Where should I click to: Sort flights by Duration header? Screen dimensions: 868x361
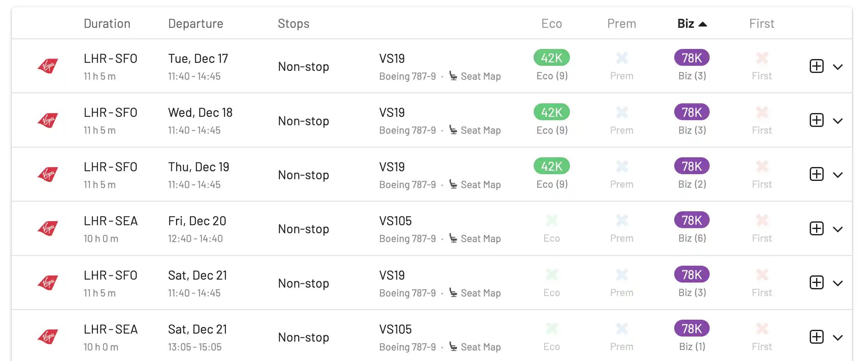click(107, 24)
